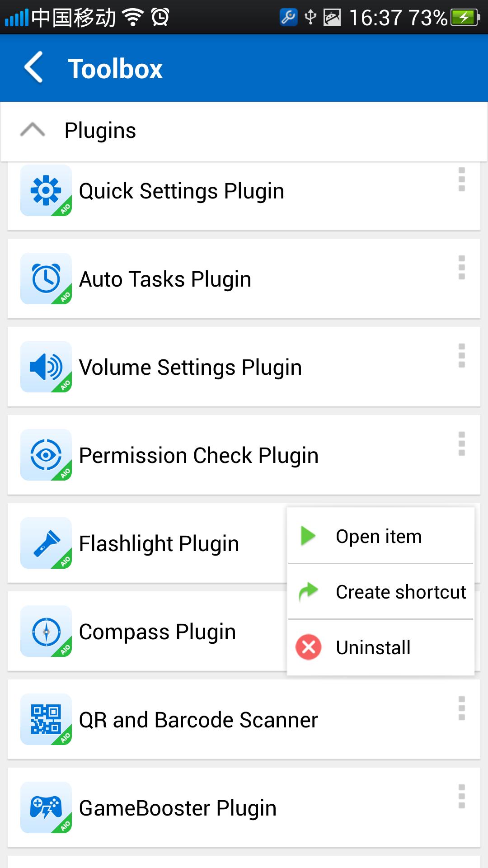Tap the Auto Tasks alarm clock icon
Screen dimensions: 488x868
[46, 278]
